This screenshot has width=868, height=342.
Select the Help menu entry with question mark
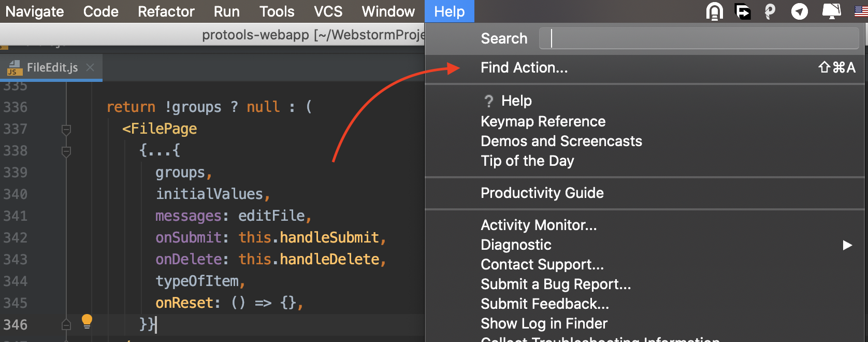645,101
